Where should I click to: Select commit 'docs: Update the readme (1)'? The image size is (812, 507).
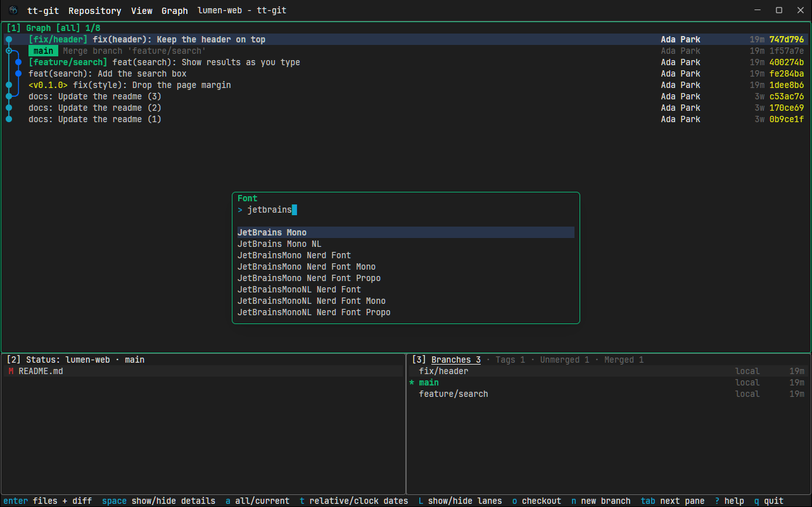(406, 120)
